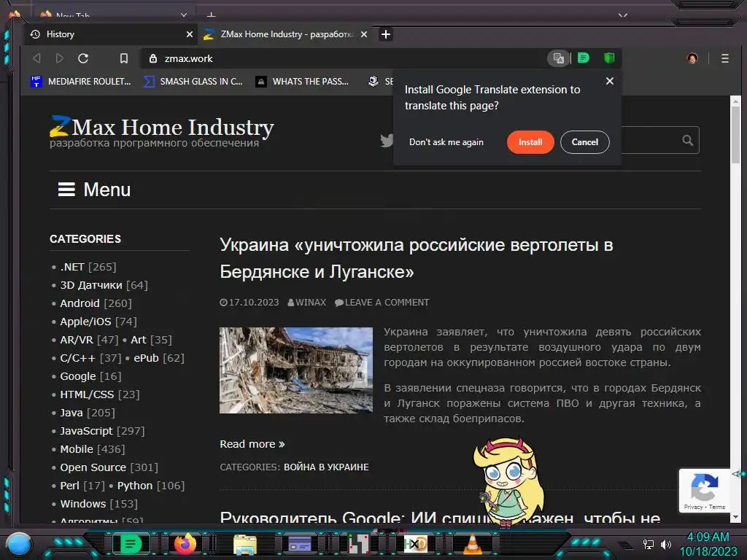This screenshot has height=560, width=747.
Task: Open File Explorer from the taskbar
Action: (245, 544)
